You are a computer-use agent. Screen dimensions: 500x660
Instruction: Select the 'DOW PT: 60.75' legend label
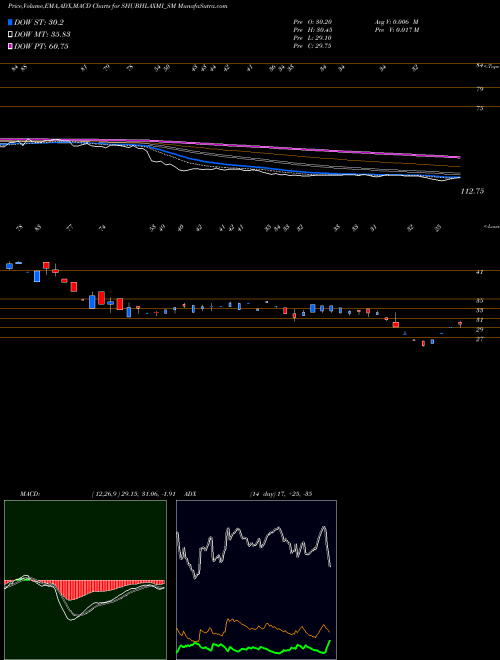pos(41,46)
